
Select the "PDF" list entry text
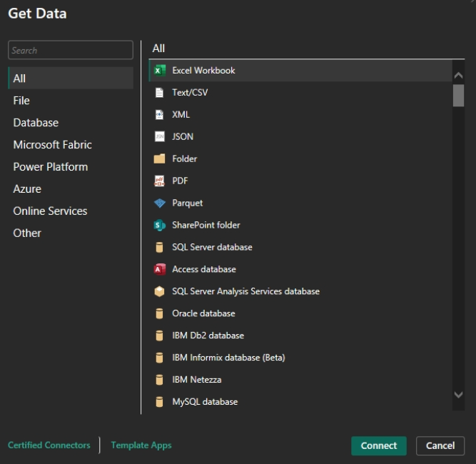pyautogui.click(x=180, y=181)
